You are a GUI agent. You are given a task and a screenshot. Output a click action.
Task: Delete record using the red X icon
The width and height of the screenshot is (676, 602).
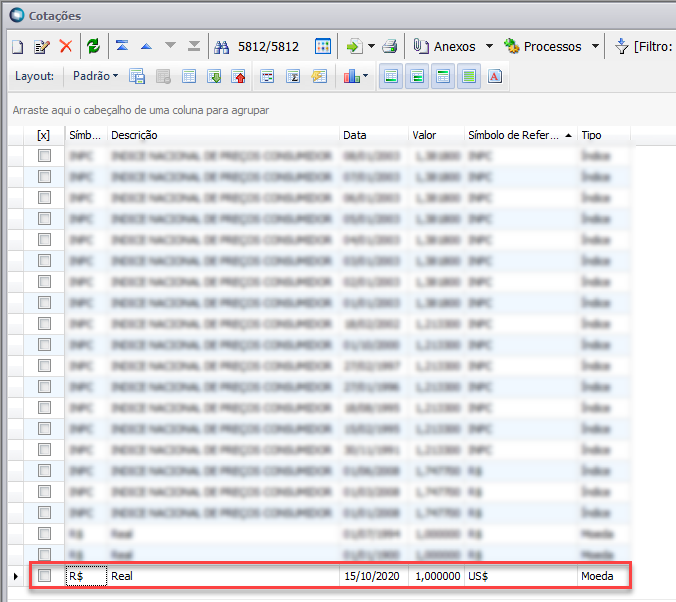[66, 46]
